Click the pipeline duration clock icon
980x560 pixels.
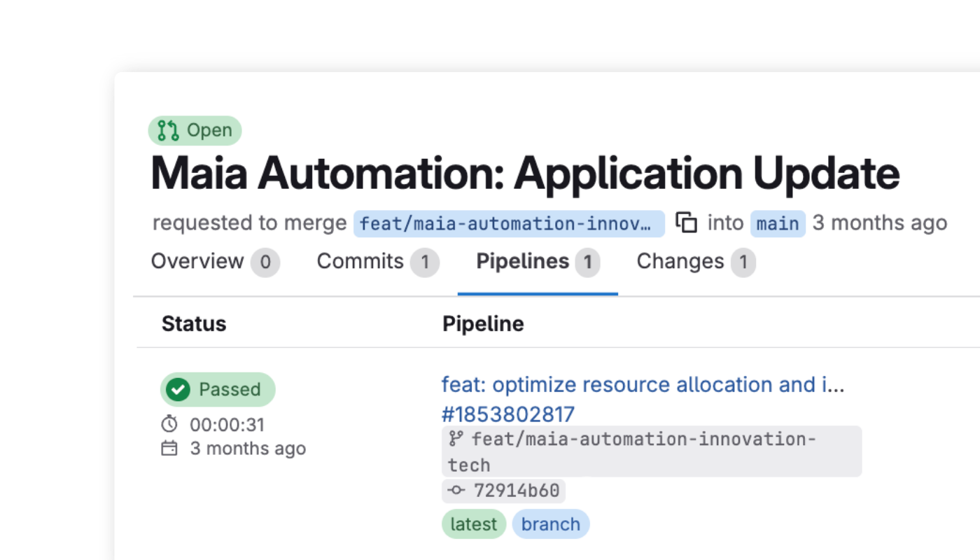tap(170, 423)
